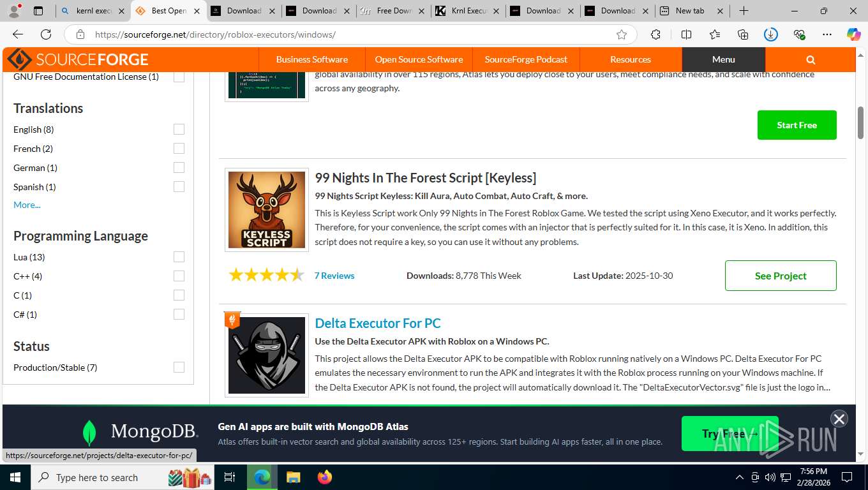The width and height of the screenshot is (868, 490).
Task: Launch Firefox from the taskbar
Action: click(x=325, y=477)
